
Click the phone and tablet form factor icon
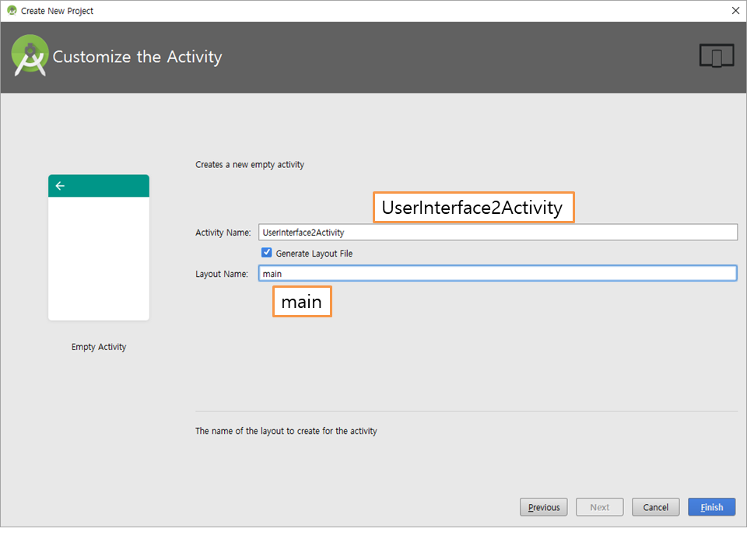[x=716, y=57]
